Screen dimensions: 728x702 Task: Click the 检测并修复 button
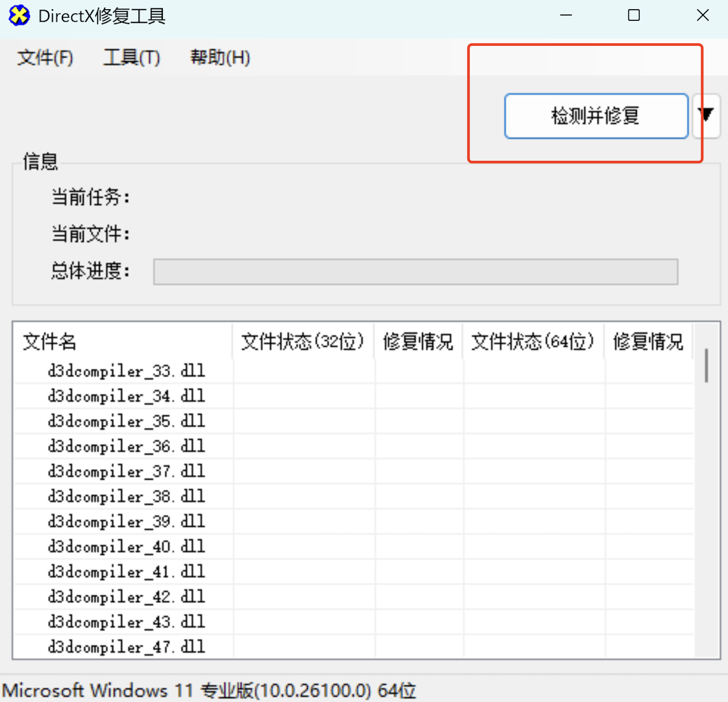(596, 116)
